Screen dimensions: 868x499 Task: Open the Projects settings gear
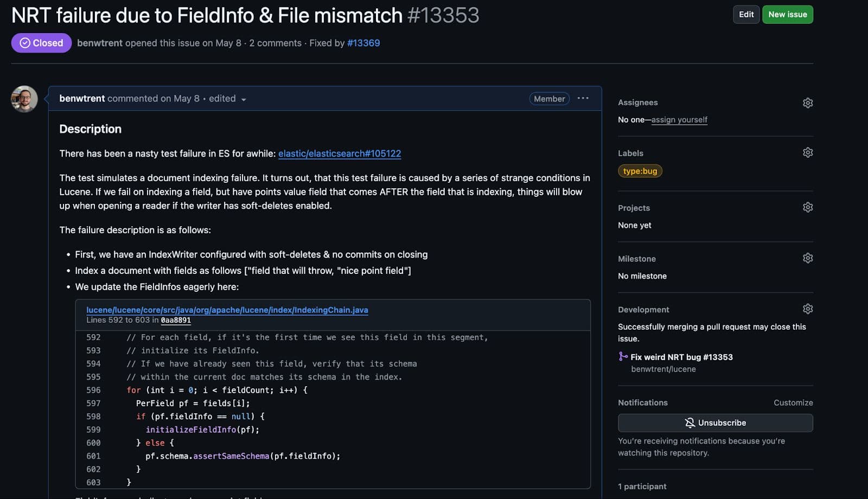click(808, 207)
